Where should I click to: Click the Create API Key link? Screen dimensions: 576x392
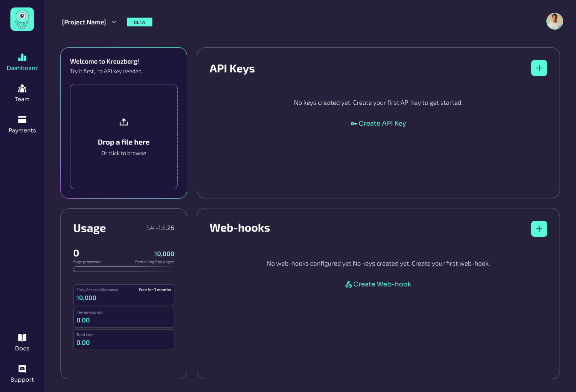pyautogui.click(x=378, y=123)
